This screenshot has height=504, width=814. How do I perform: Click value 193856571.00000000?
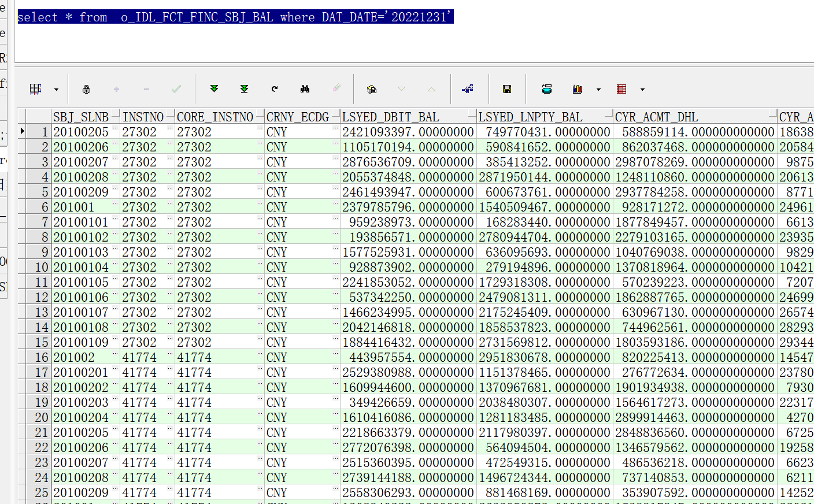(408, 237)
